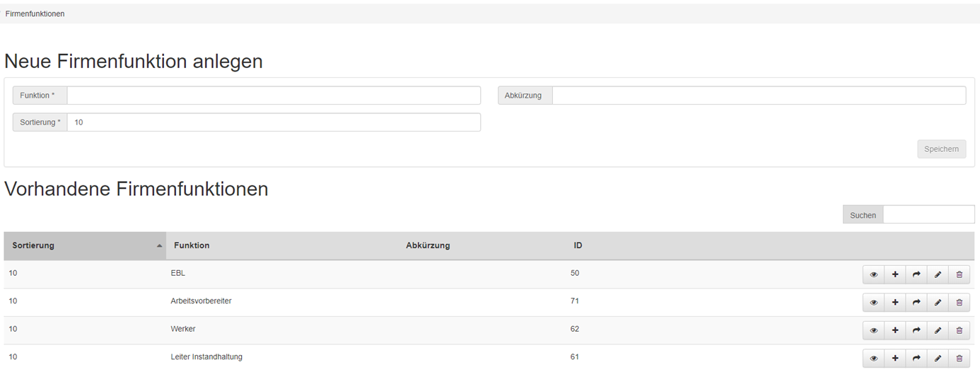The width and height of the screenshot is (980, 372).
Task: Click the plus icon for Arbeitsvorbereiter row
Action: pos(895,303)
